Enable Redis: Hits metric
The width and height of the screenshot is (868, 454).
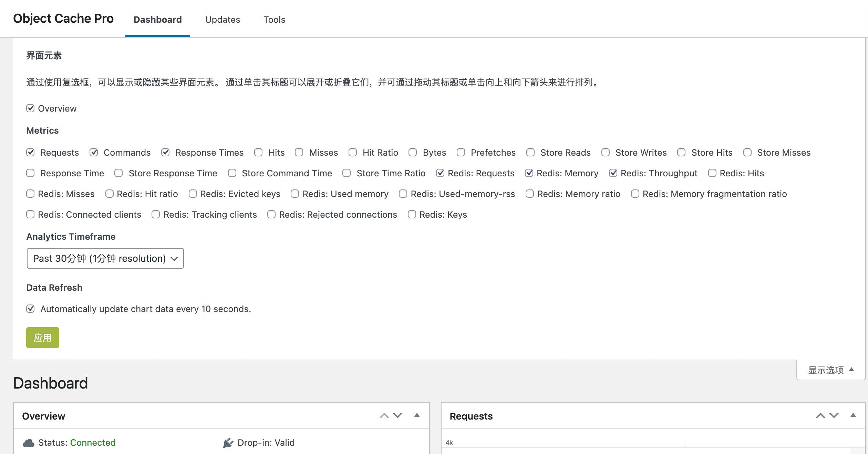712,173
